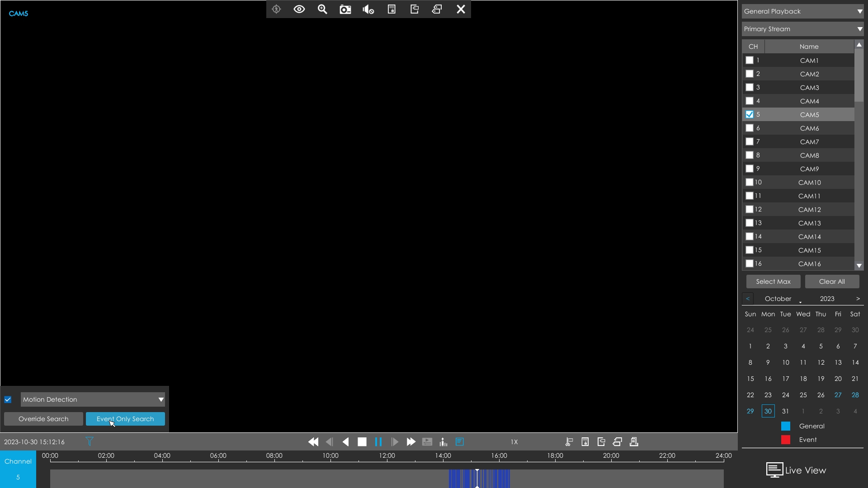
Task: Check channel 16 CAM16 checkbox
Action: pos(750,263)
